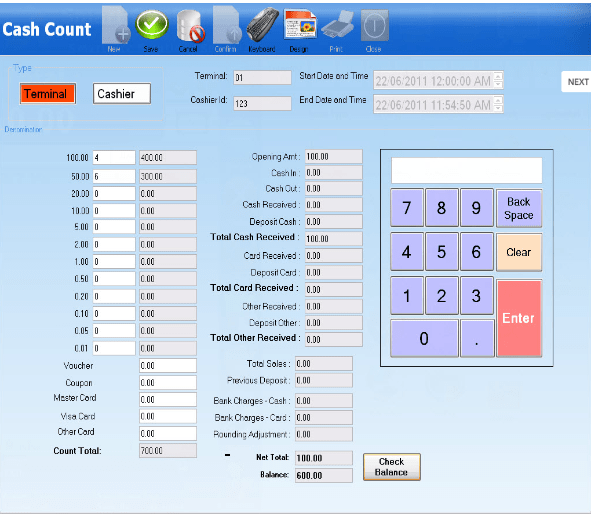This screenshot has height=514, width=596.
Task: Click the Coupon amount field
Action: pos(168,382)
